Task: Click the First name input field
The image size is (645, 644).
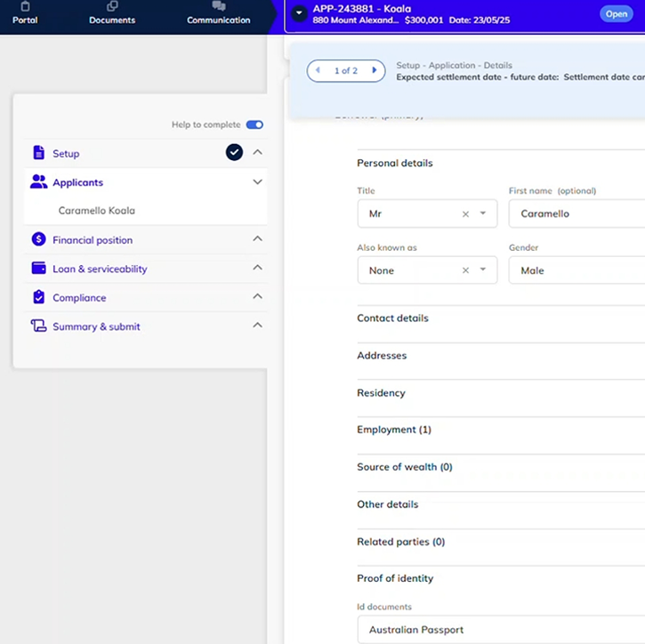Action: pos(576,213)
